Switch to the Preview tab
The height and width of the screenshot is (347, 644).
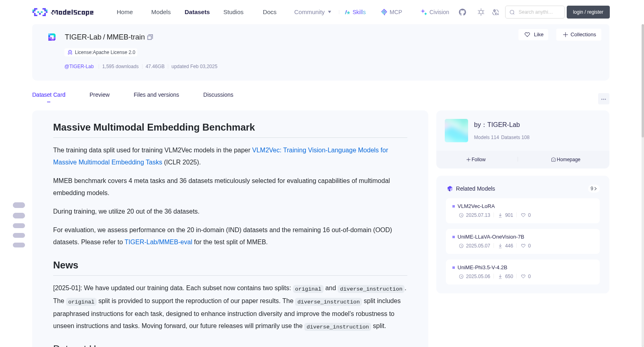(x=99, y=95)
